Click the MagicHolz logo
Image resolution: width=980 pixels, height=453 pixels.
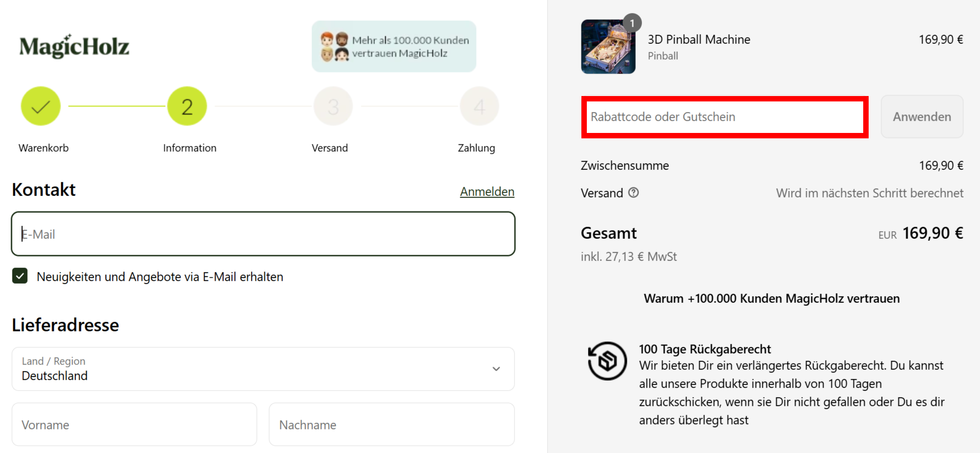(x=74, y=46)
